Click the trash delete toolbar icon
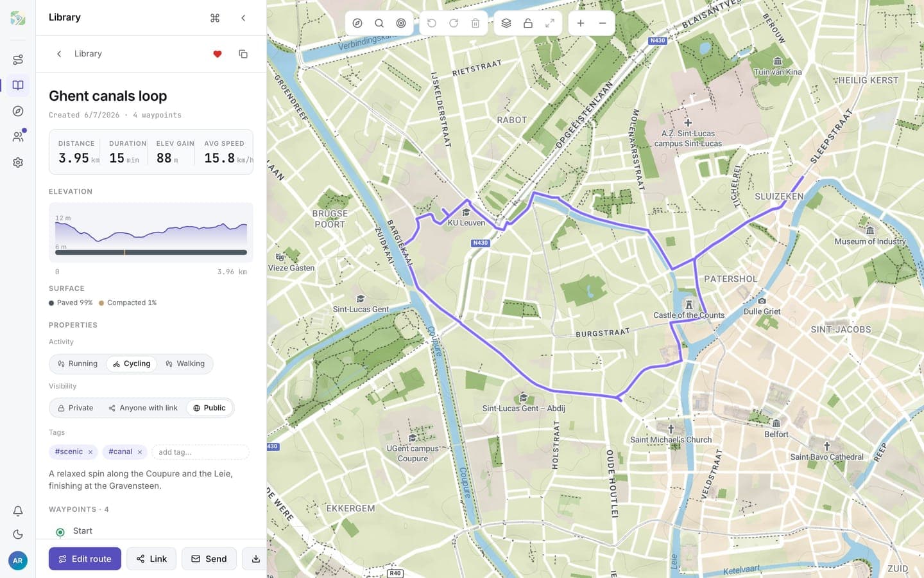Image resolution: width=924 pixels, height=578 pixels. 475,23
